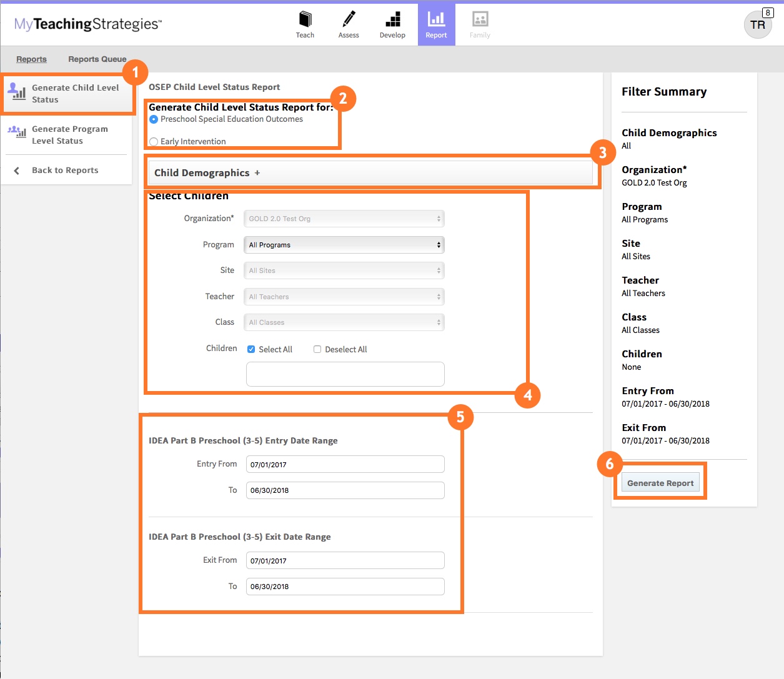Click Generate Child Level Status icon
The width and height of the screenshot is (784, 679).
pos(17,92)
